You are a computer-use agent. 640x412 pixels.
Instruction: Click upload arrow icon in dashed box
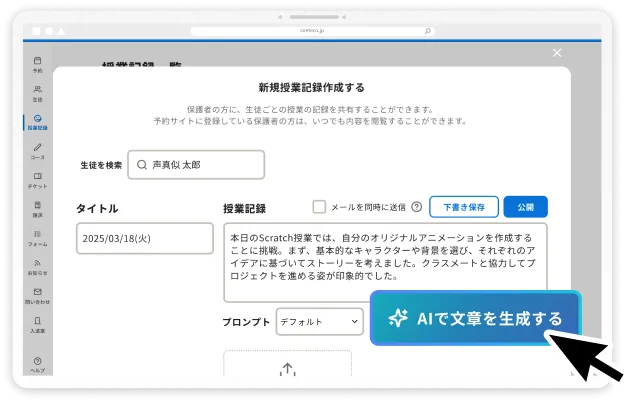coord(288,369)
